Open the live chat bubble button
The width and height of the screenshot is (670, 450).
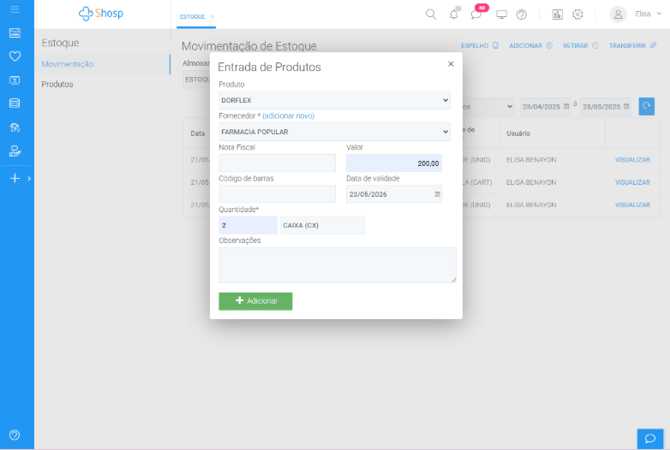[x=650, y=438]
